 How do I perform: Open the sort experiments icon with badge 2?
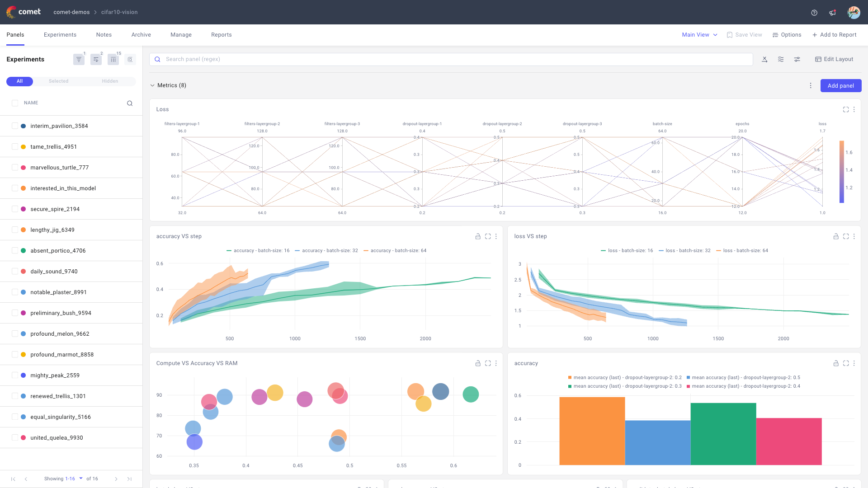(x=95, y=59)
